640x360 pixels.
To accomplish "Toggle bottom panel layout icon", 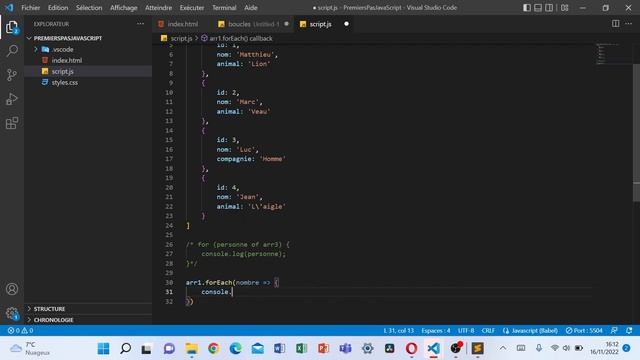I will pyautogui.click(x=538, y=8).
